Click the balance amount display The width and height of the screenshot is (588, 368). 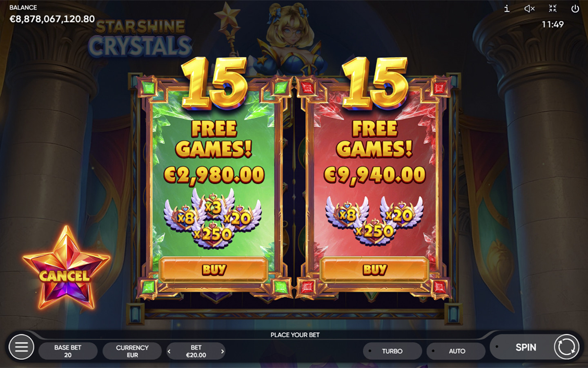(52, 19)
